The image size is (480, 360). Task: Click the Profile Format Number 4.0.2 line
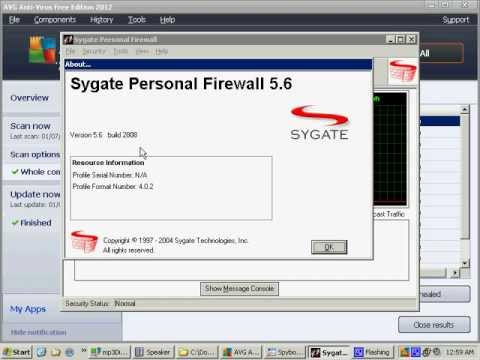click(113, 187)
